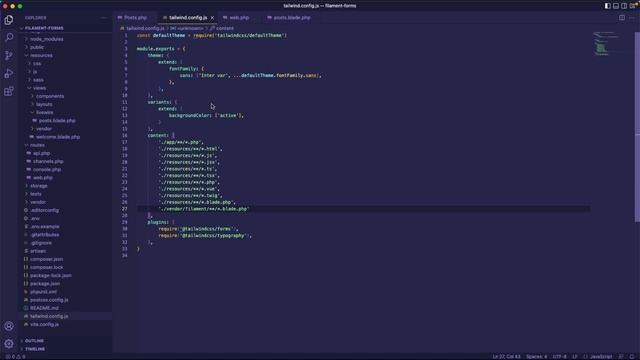Expand the TIMELINE section
The width and height of the screenshot is (640, 360).
pos(35,349)
